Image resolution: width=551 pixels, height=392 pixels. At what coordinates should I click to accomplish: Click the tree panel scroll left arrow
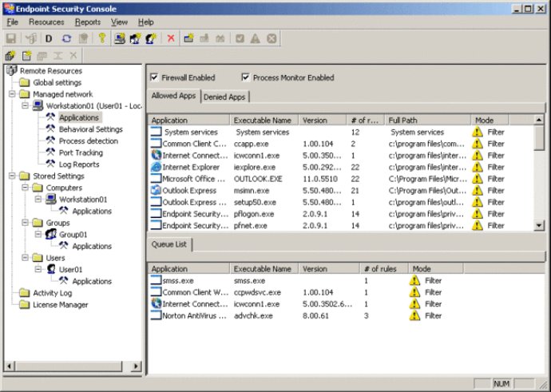10,366
